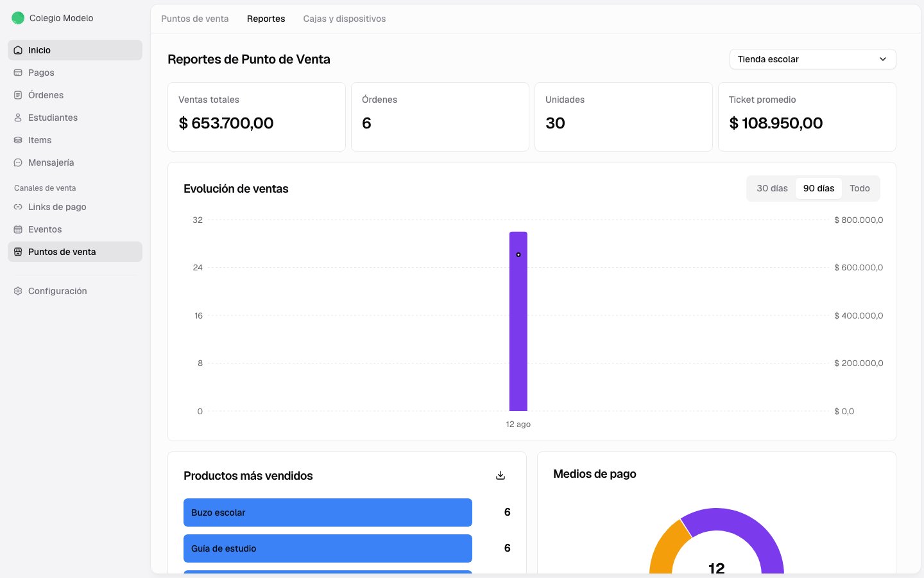Show sales for 30 días

pyautogui.click(x=772, y=188)
